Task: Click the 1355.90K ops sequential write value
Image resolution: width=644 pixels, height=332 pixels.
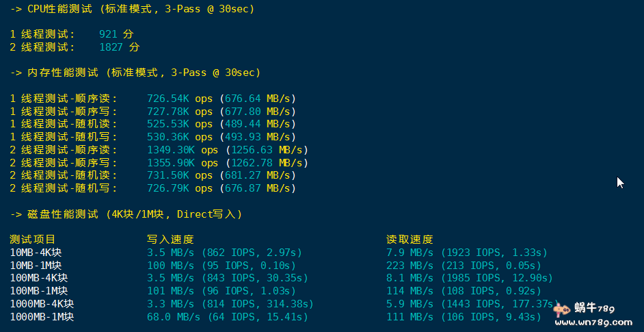Action: coord(183,163)
